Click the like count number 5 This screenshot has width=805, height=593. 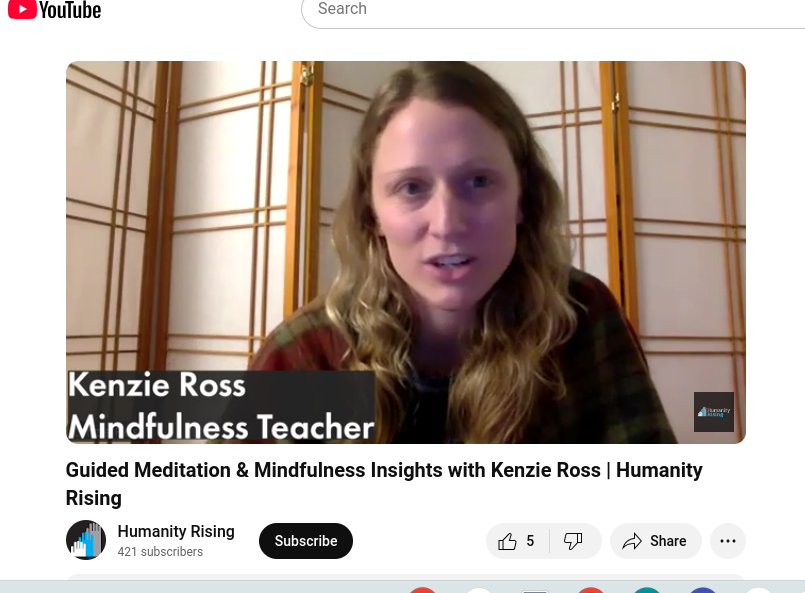coord(530,541)
